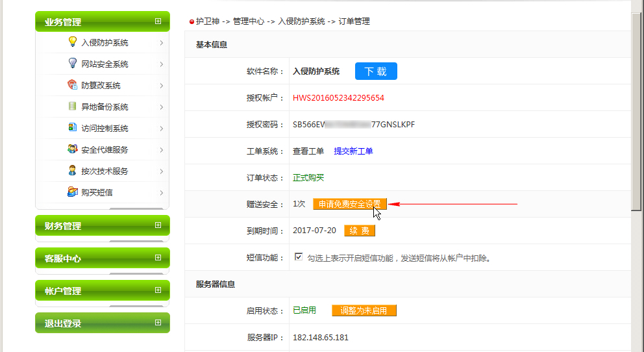Click the database icon beside 异地备份系统
The height and width of the screenshot is (352, 644).
(73, 107)
